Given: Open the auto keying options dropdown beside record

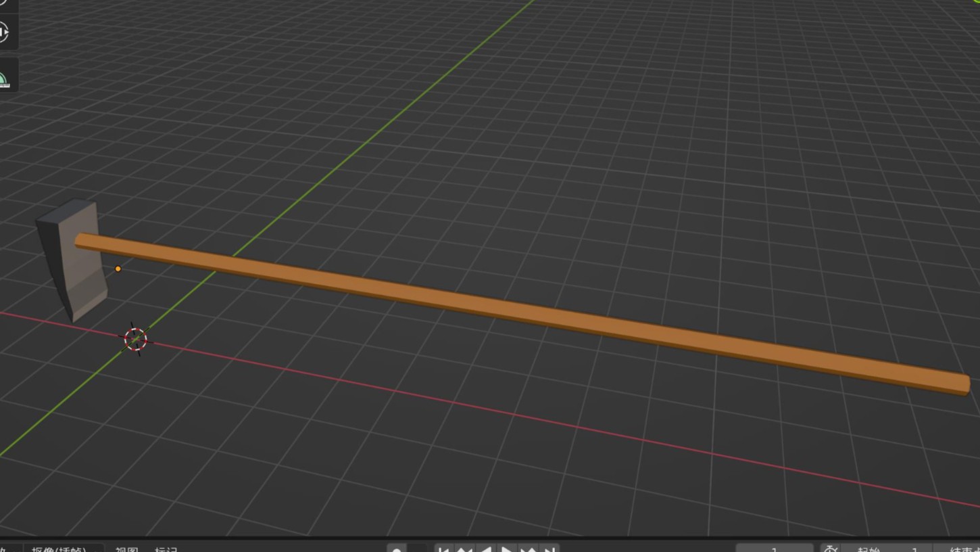Looking at the screenshot, I should (x=418, y=549).
